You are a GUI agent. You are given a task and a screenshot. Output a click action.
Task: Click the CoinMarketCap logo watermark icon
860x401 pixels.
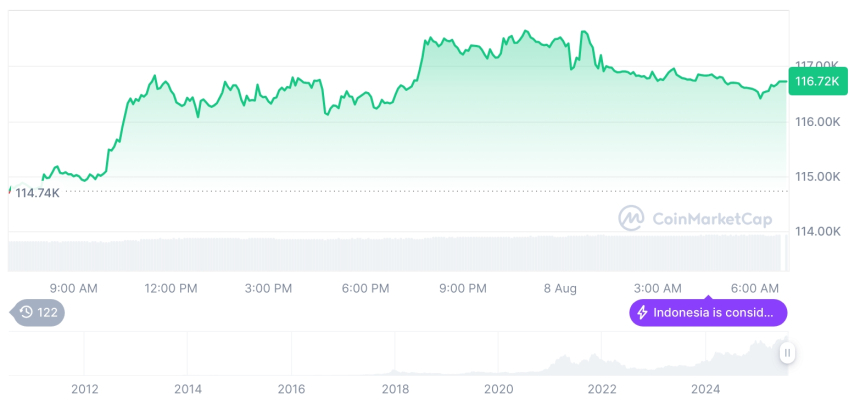[x=632, y=218]
